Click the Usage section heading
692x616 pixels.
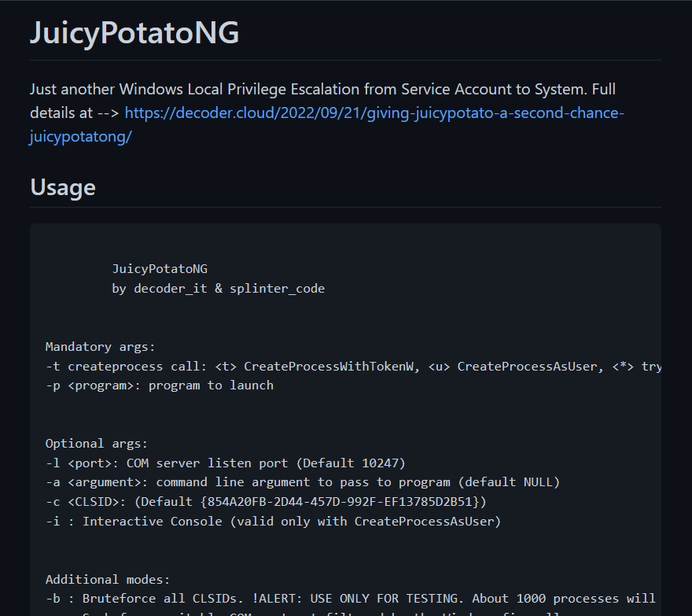point(63,186)
